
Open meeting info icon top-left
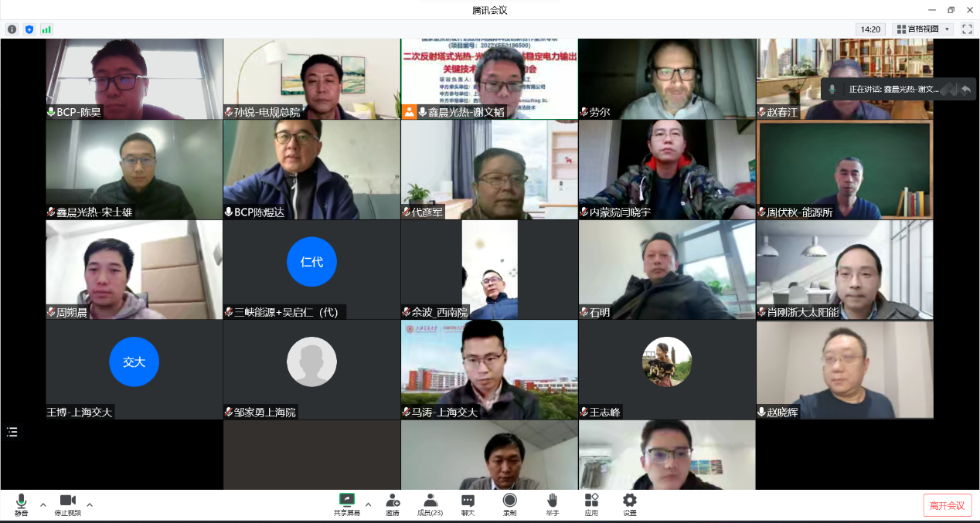point(12,29)
